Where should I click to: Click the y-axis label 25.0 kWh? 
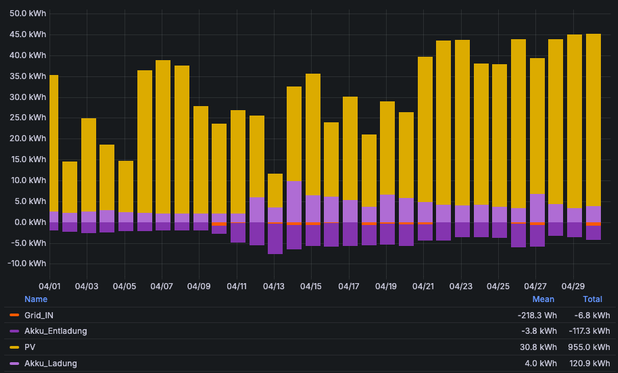click(x=28, y=117)
